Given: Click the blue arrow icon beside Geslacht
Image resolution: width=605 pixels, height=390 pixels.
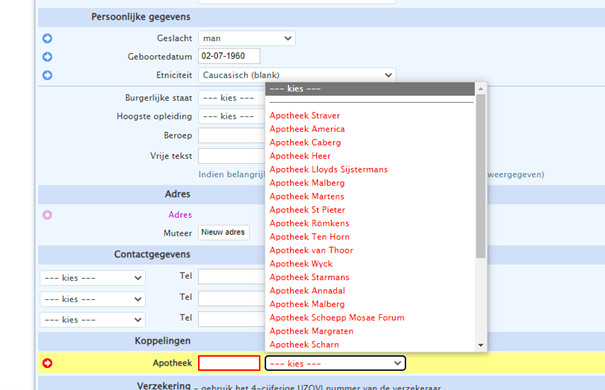Looking at the screenshot, I should [47, 39].
